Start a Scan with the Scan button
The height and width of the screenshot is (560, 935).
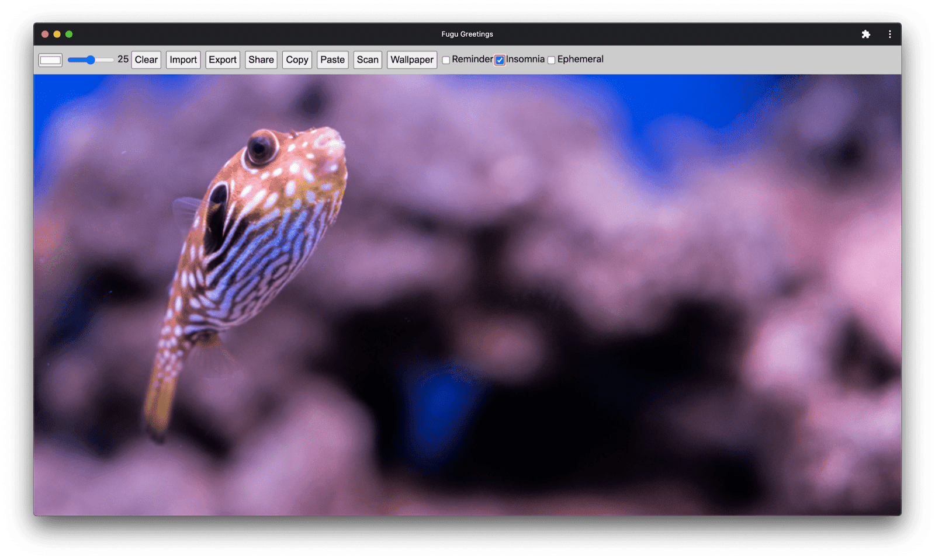[368, 60]
